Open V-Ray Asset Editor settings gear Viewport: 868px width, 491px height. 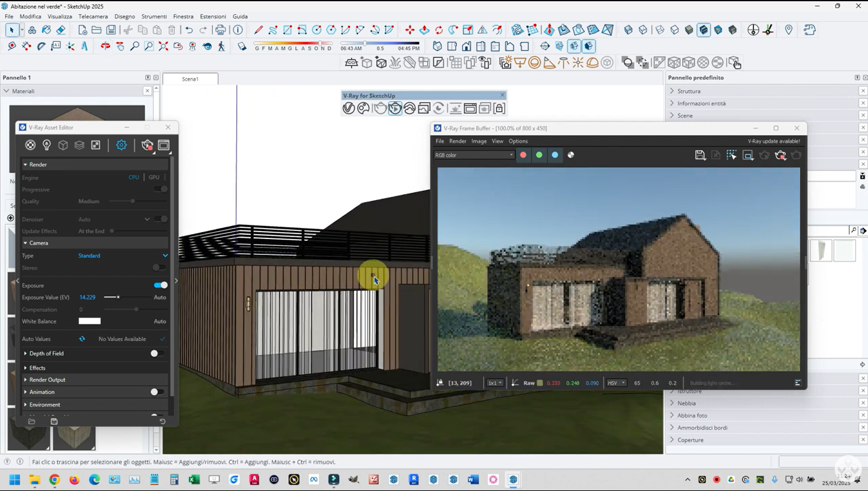tap(121, 145)
